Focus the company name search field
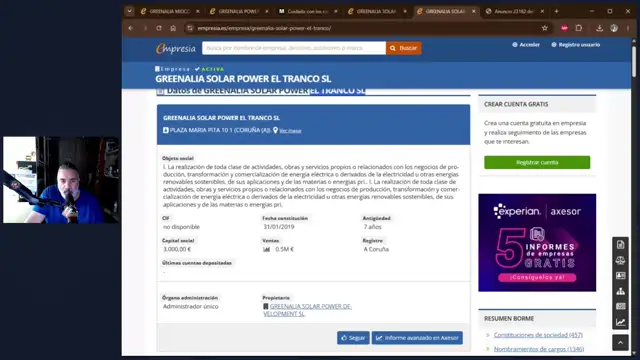Viewport: 640px width, 360px height. pyautogui.click(x=293, y=48)
